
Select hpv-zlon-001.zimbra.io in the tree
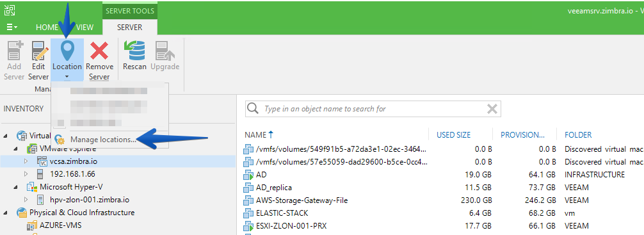[x=90, y=200]
